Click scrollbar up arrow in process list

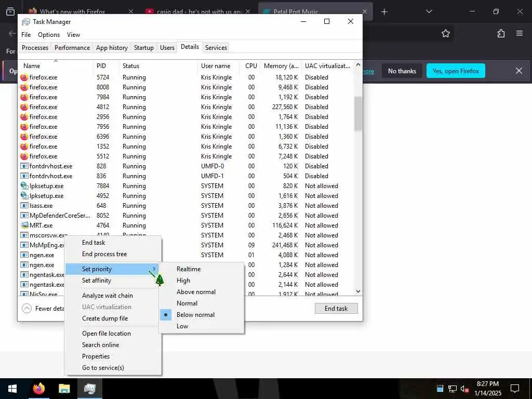click(x=358, y=64)
